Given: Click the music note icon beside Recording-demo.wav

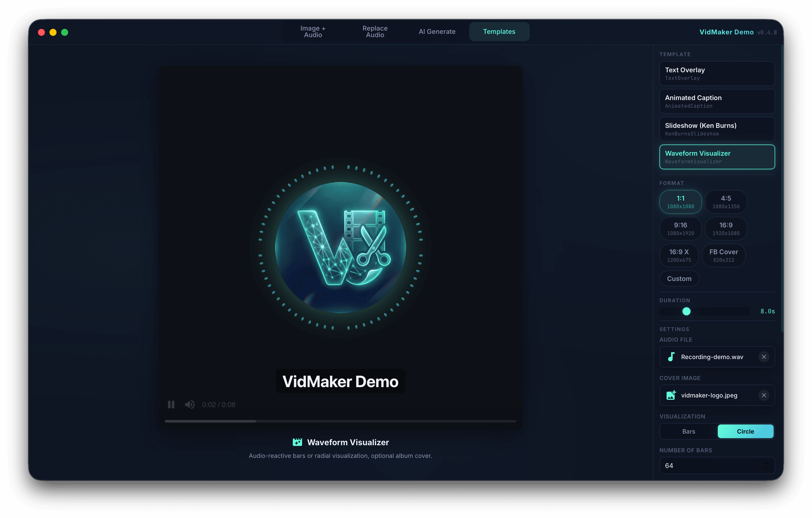Looking at the screenshot, I should 671,357.
